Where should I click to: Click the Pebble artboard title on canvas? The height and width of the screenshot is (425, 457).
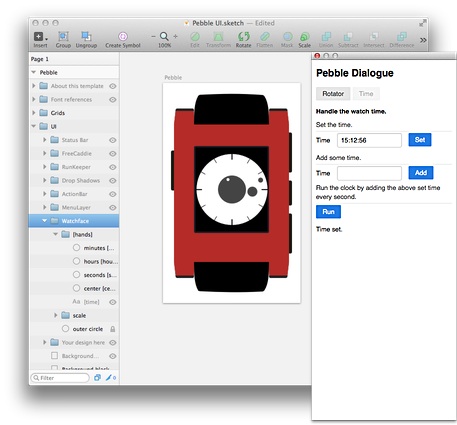[173, 77]
